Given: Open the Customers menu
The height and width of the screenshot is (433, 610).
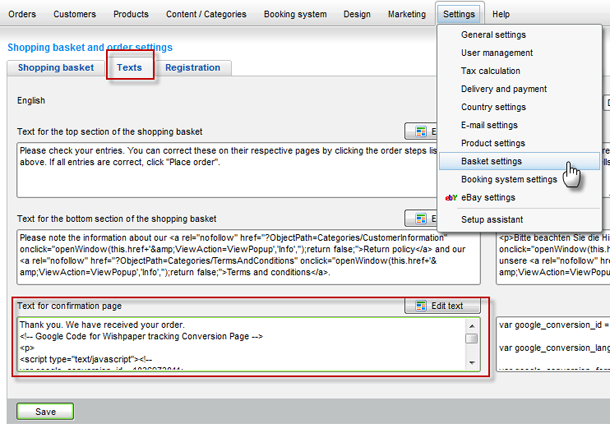Looking at the screenshot, I should [x=75, y=14].
